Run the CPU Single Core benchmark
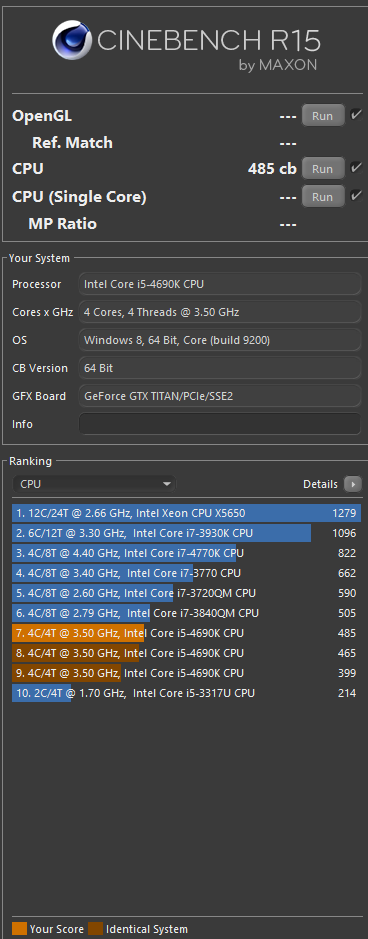 tap(323, 196)
